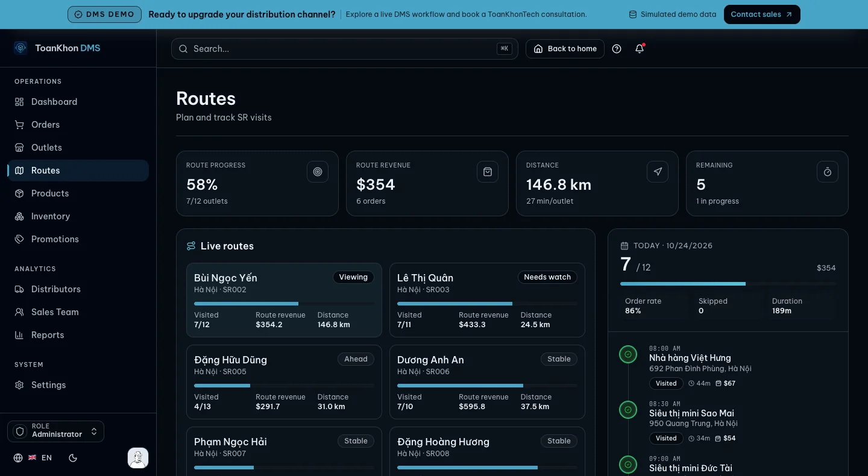Click the calendar icon beside TODAY
The width and height of the screenshot is (868, 476).
click(624, 246)
